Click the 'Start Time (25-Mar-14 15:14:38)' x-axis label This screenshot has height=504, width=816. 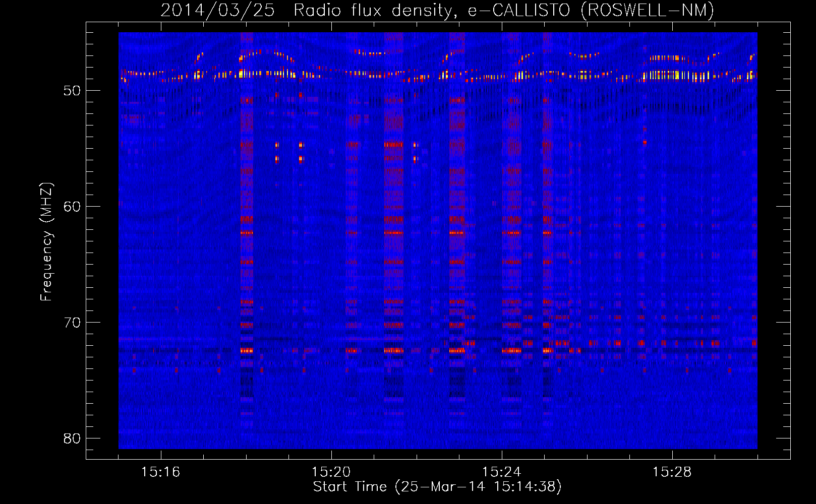coord(437,487)
